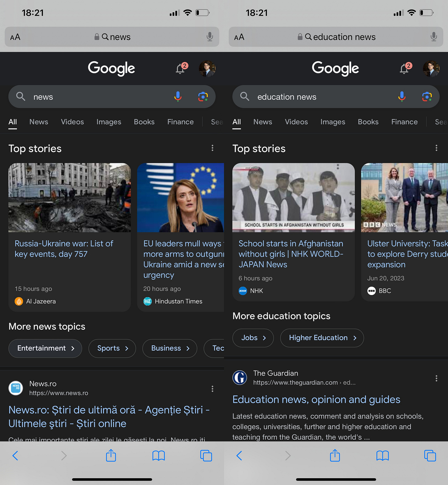The width and height of the screenshot is (448, 485).
Task: Tap the Al Jazeera source label
Action: pos(41,301)
